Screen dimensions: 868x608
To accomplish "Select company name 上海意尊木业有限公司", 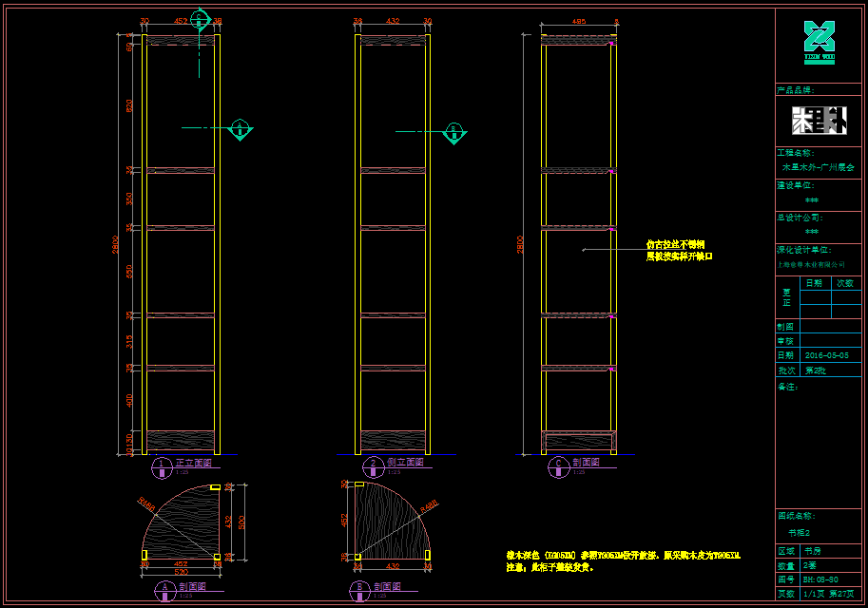I will tap(811, 264).
